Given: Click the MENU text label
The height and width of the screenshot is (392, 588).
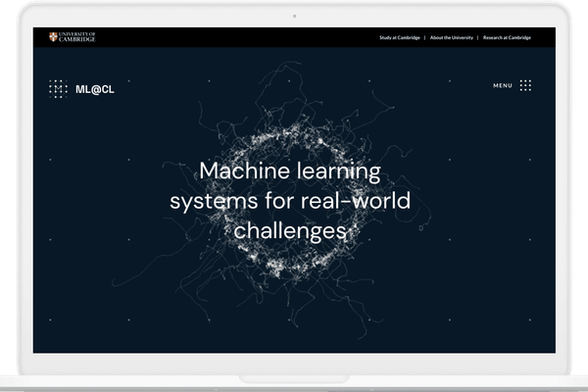Looking at the screenshot, I should 503,86.
